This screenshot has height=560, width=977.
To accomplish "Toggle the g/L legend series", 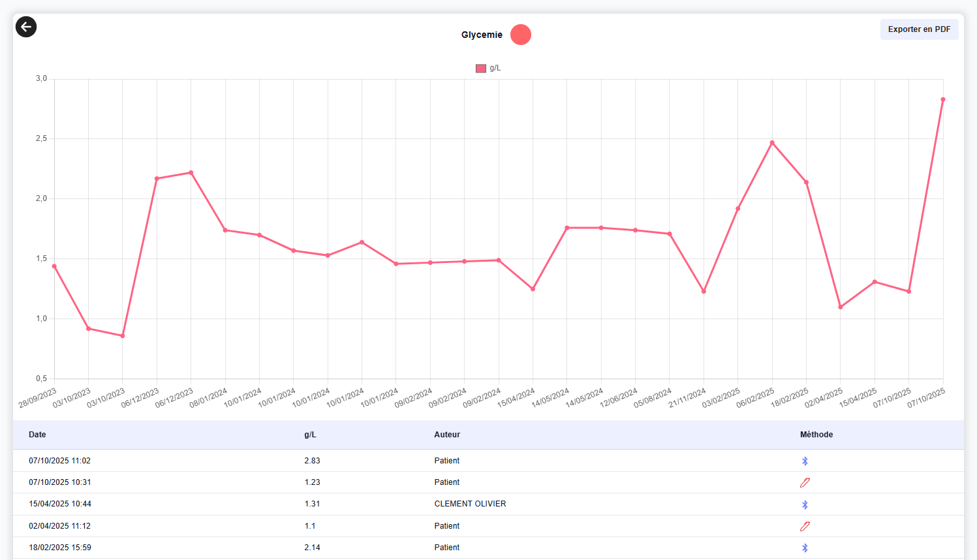I will (x=488, y=69).
